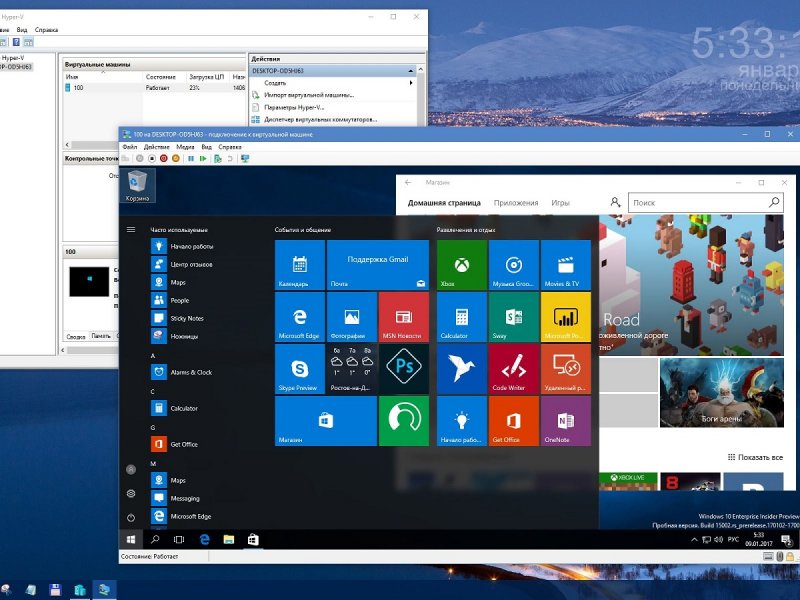800x600 pixels.
Task: Click the guest Windows Start button
Action: pyautogui.click(x=131, y=539)
